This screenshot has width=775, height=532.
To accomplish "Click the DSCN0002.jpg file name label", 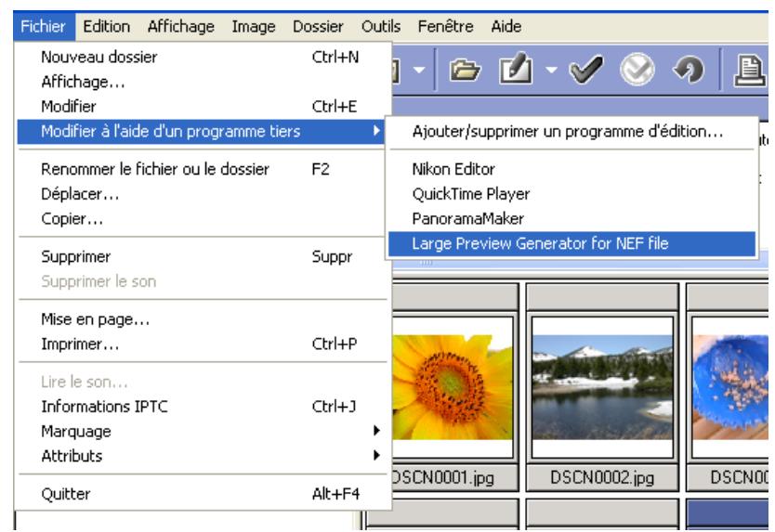I will coord(602,477).
